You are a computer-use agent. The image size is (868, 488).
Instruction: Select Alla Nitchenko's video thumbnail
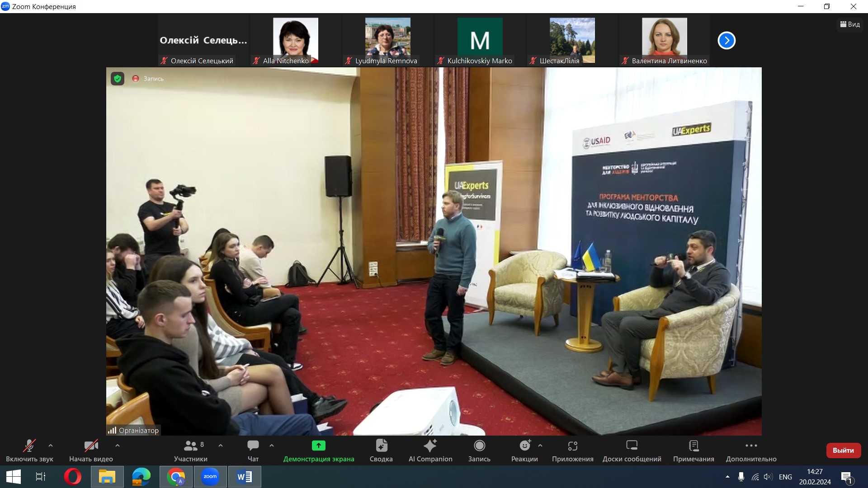tap(295, 41)
